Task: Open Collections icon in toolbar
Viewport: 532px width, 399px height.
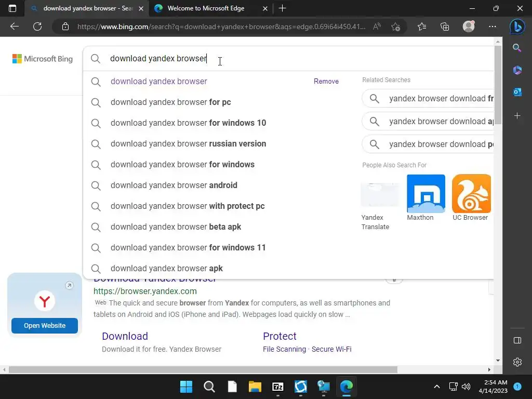Action: (x=445, y=26)
